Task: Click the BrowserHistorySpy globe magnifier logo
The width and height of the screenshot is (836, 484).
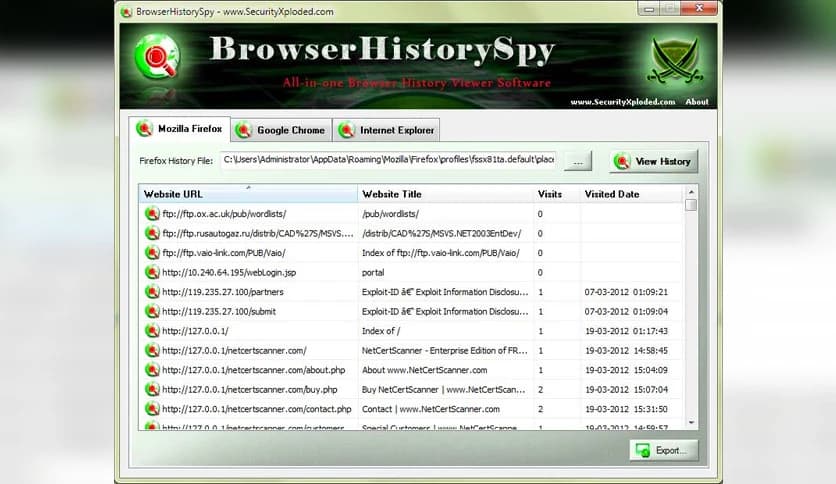Action: pyautogui.click(x=157, y=57)
